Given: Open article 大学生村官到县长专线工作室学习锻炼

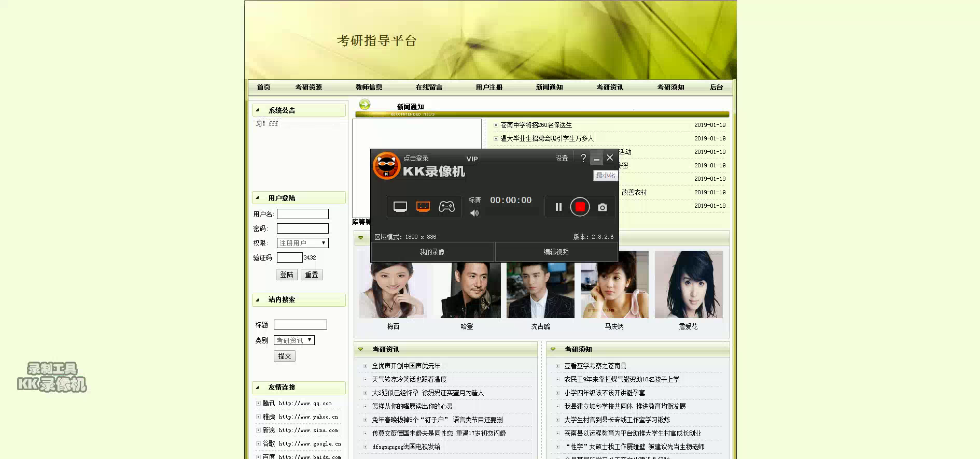Looking at the screenshot, I should 617,420.
